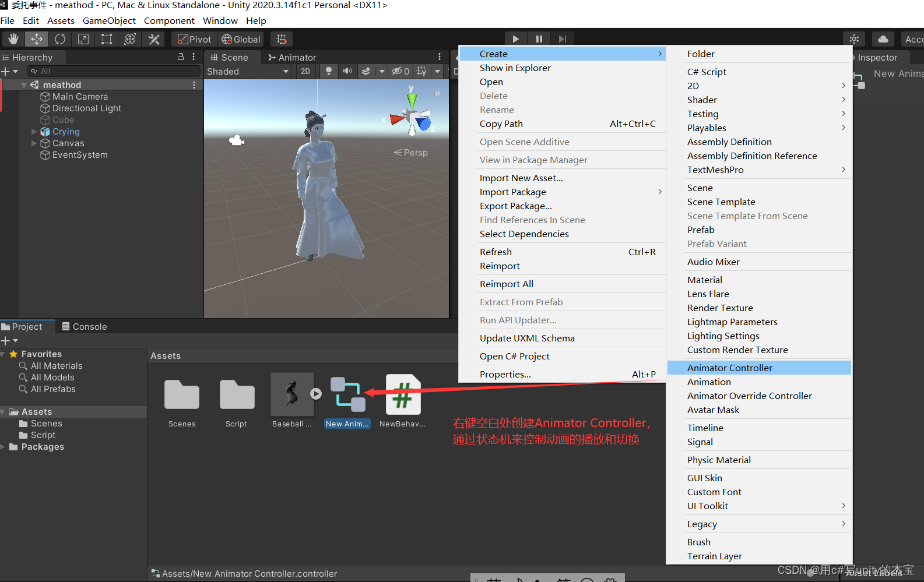
Task: Open custom editor tools
Action: [154, 39]
